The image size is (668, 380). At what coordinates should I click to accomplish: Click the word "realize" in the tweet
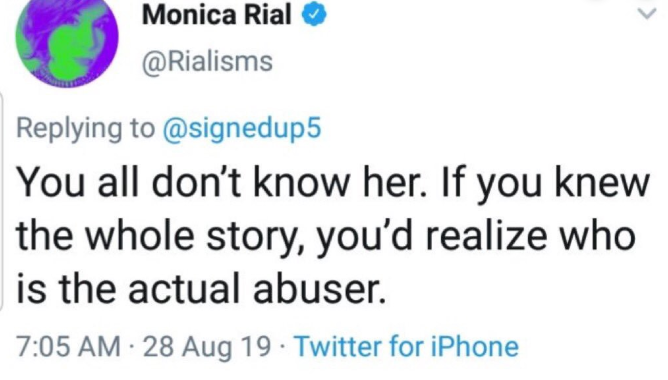click(486, 235)
